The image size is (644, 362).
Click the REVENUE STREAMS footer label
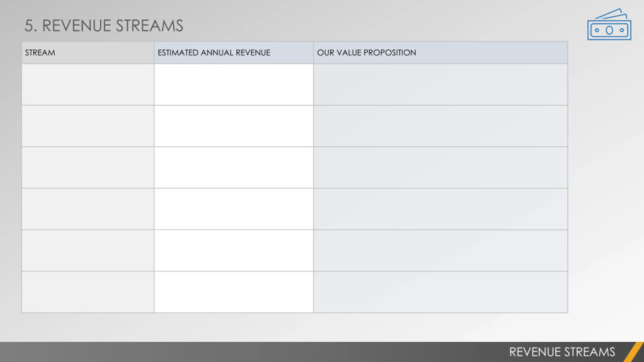562,352
